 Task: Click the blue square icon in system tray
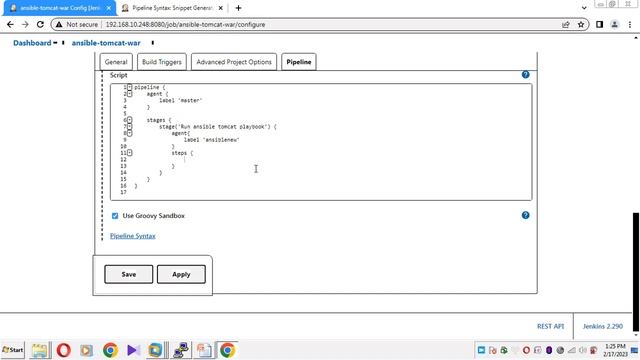(481, 350)
